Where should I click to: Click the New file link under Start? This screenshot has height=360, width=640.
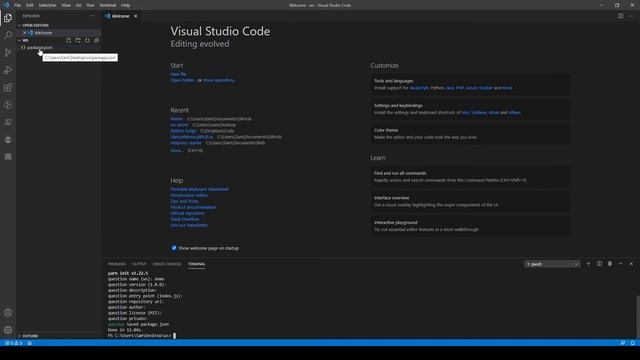coord(178,74)
